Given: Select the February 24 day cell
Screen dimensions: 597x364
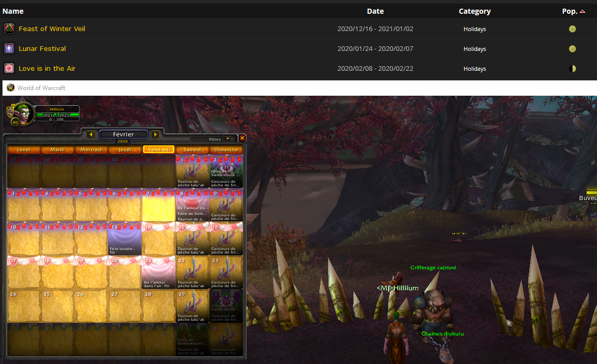Looking at the screenshot, I should pos(23,306).
